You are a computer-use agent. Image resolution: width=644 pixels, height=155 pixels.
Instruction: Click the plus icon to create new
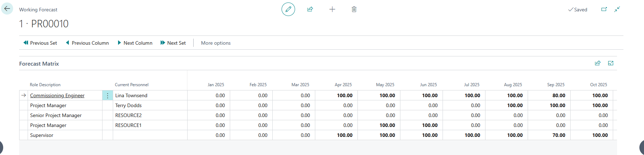(x=332, y=9)
